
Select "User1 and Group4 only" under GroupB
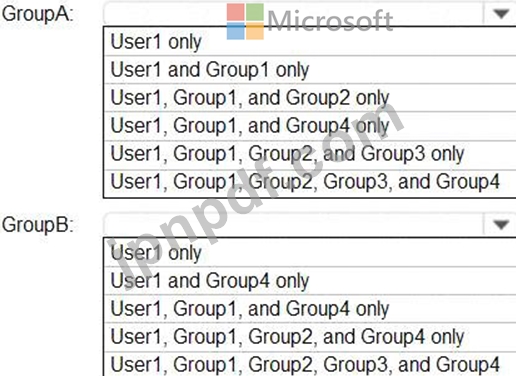[310, 281]
